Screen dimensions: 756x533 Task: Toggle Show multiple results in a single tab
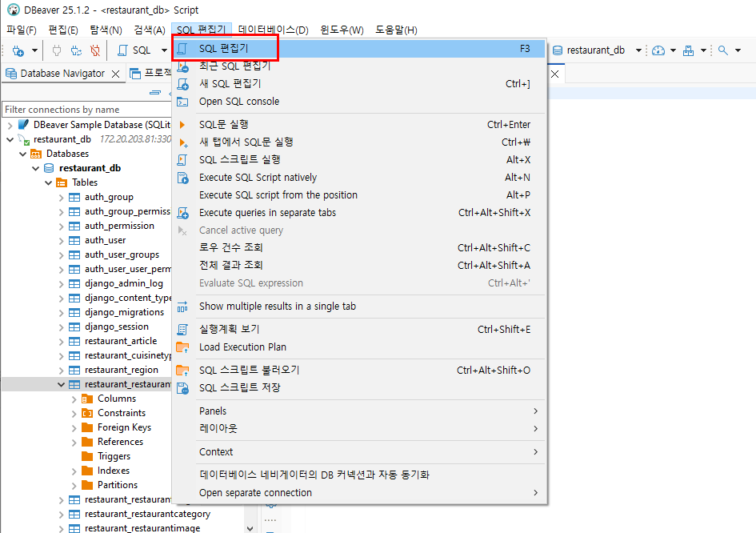(360, 307)
